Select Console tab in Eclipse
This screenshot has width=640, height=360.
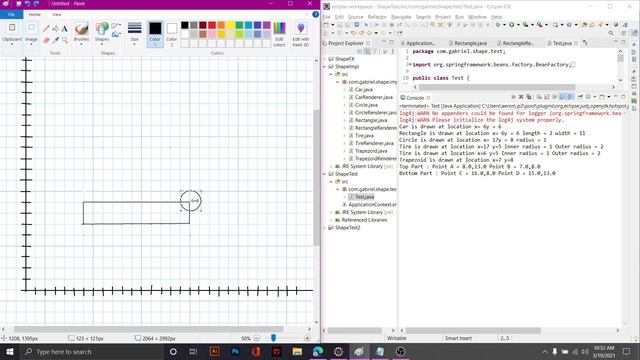[415, 98]
